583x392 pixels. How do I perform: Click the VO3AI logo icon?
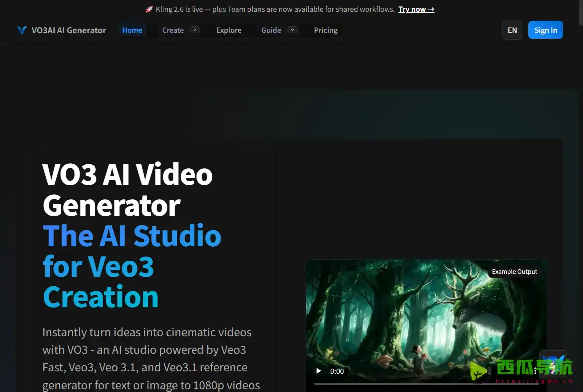click(22, 30)
